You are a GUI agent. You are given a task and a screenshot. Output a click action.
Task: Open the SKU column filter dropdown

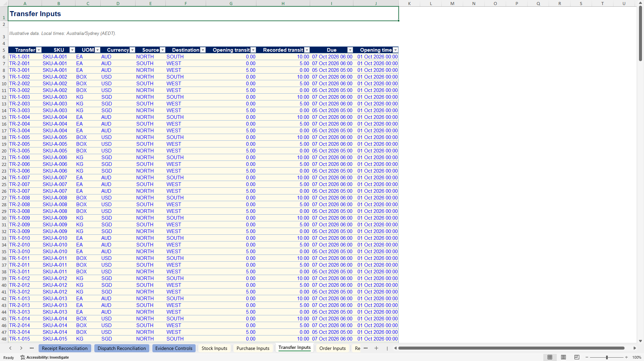[72, 50]
